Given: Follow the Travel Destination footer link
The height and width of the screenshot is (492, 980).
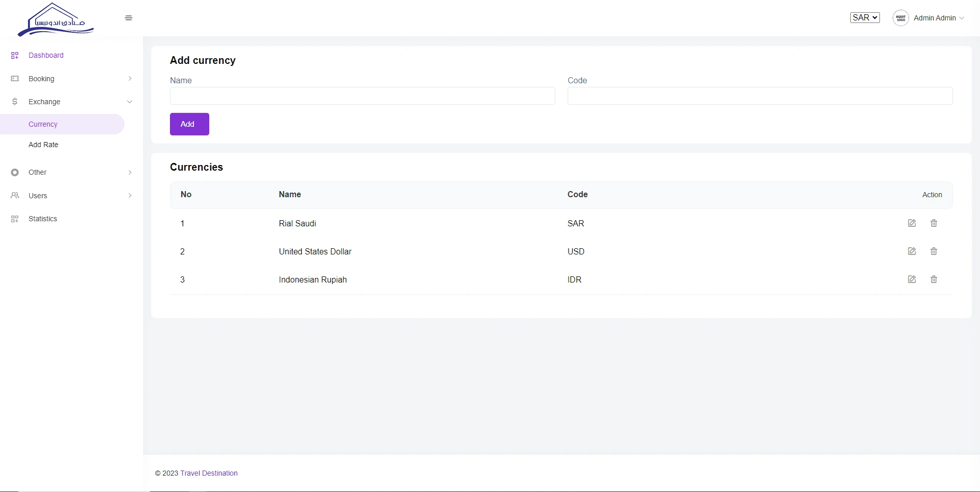Looking at the screenshot, I should [x=209, y=473].
